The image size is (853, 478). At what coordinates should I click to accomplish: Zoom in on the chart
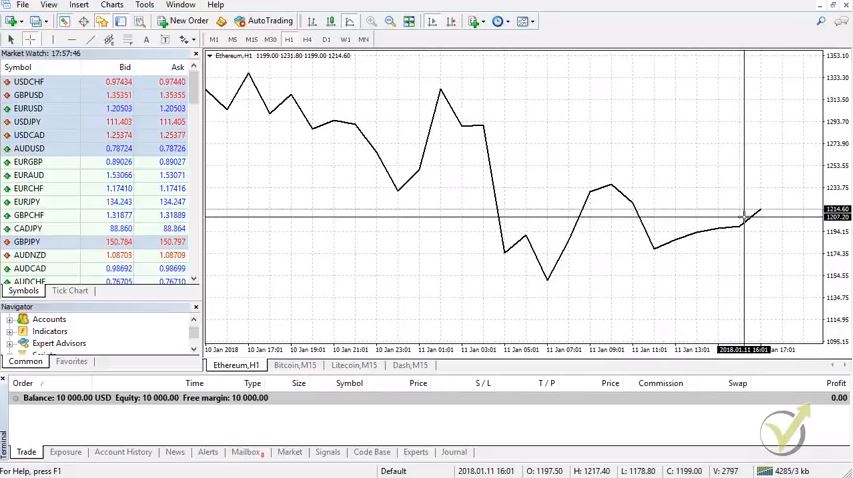(371, 21)
